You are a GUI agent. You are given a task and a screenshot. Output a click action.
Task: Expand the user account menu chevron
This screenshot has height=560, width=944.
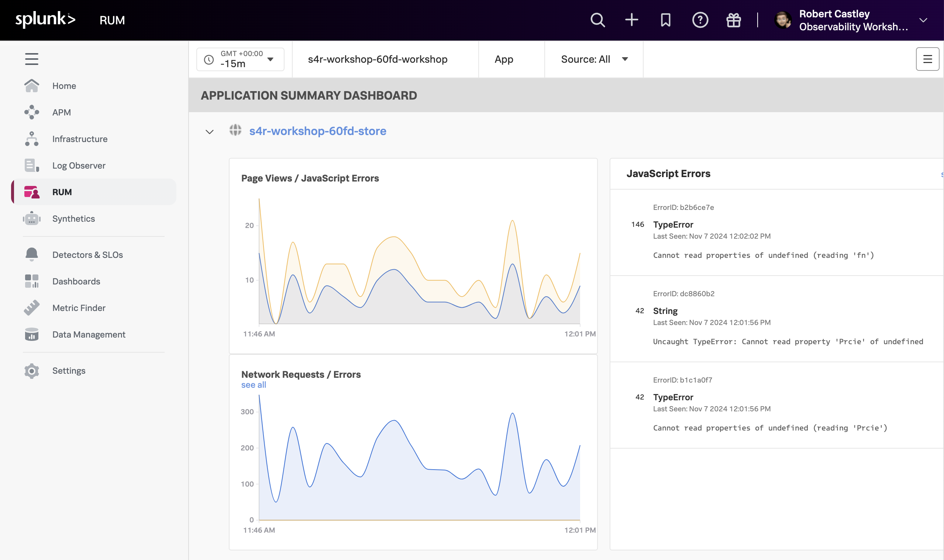point(923,20)
